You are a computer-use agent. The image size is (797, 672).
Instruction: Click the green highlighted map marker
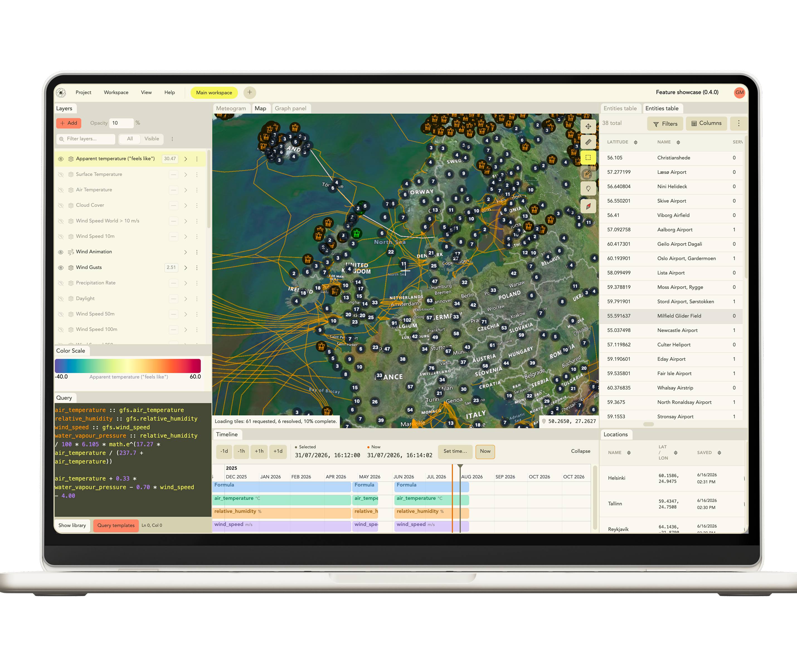click(x=357, y=233)
